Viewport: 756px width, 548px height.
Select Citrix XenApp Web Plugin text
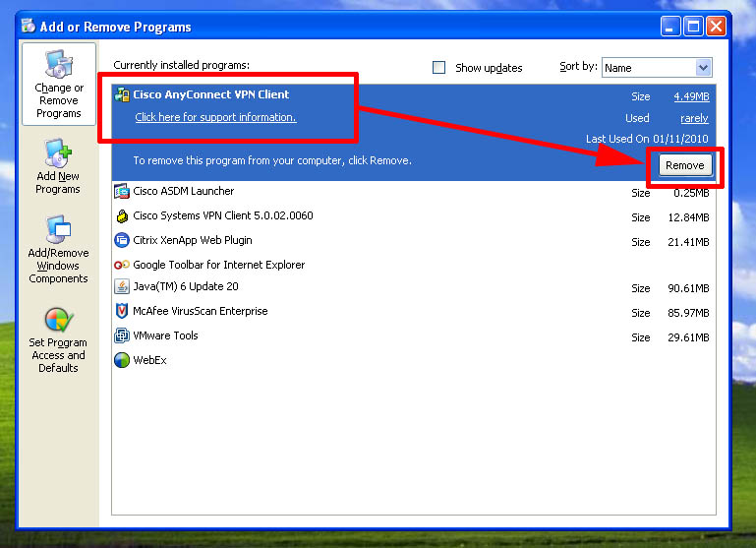click(x=193, y=240)
